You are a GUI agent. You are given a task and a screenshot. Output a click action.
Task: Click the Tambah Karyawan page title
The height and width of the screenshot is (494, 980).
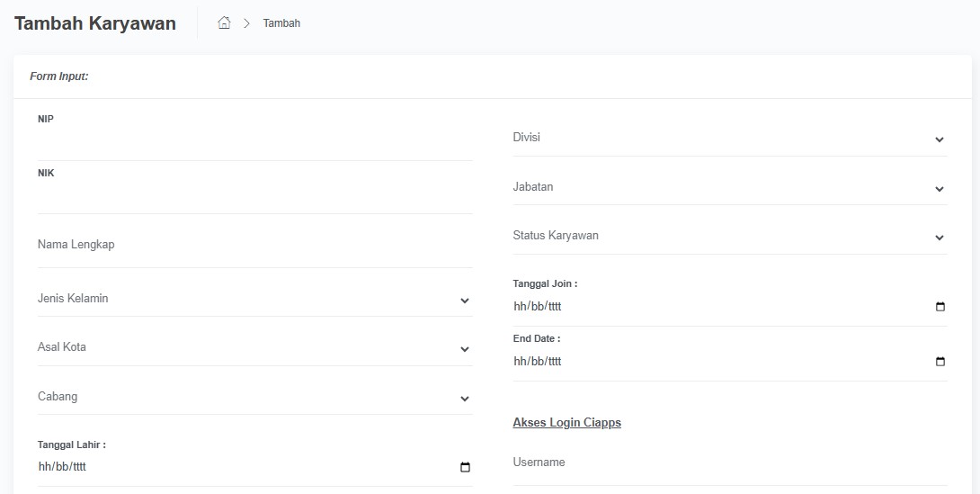pyautogui.click(x=95, y=23)
